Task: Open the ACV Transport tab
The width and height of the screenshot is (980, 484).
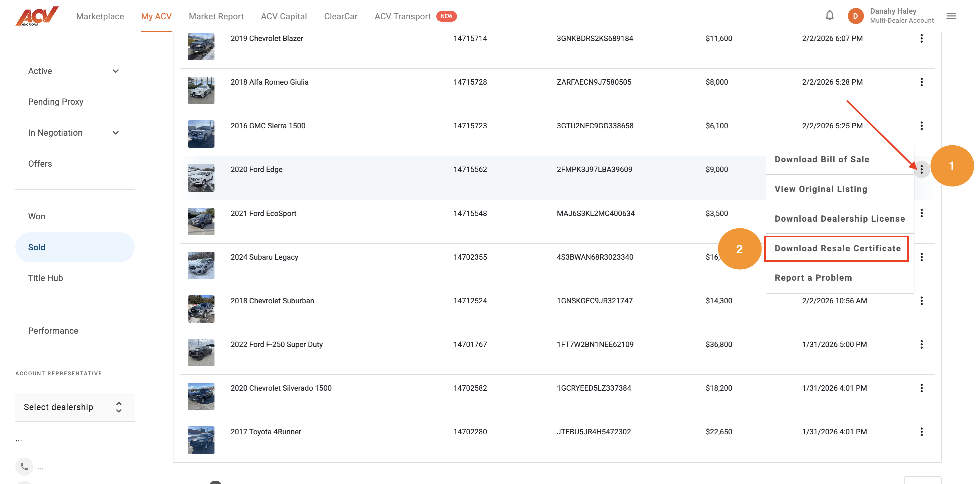Action: click(403, 16)
